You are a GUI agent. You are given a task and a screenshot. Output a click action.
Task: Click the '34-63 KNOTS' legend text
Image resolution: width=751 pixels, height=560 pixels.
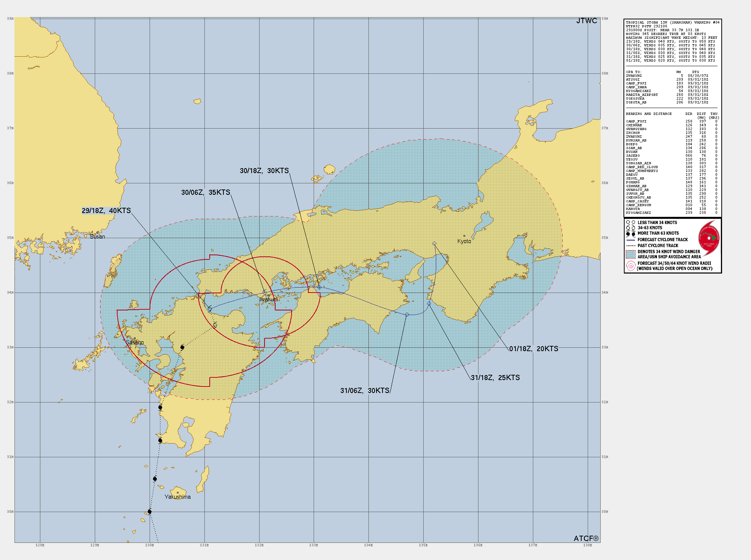(x=650, y=228)
